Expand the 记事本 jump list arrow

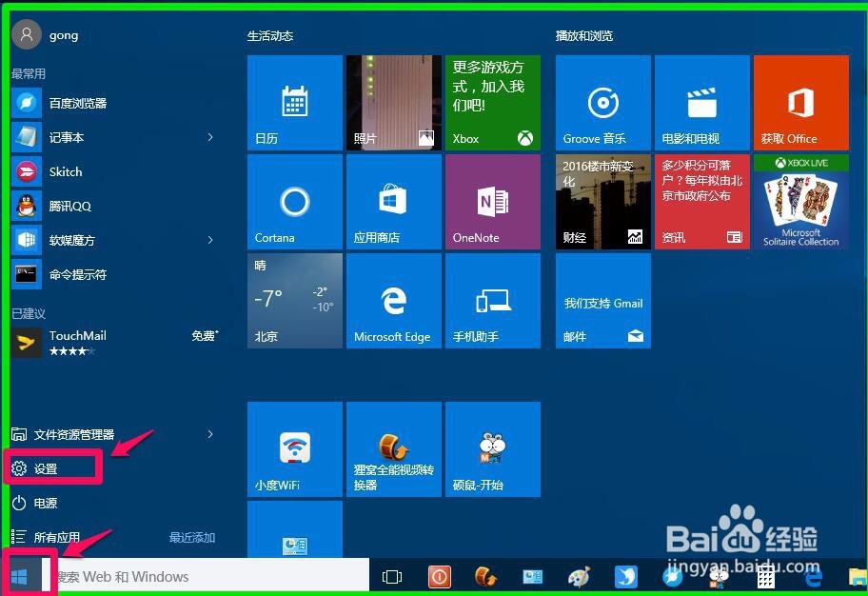point(209,137)
